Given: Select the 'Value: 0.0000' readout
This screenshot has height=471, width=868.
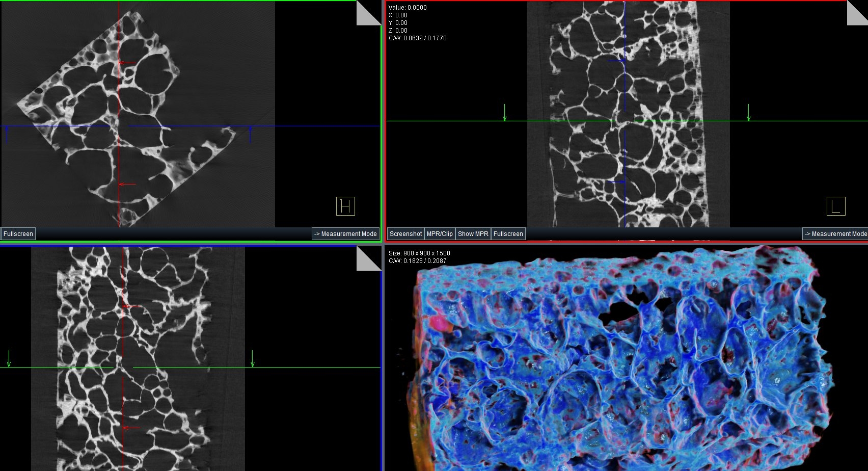Looking at the screenshot, I should 408,8.
